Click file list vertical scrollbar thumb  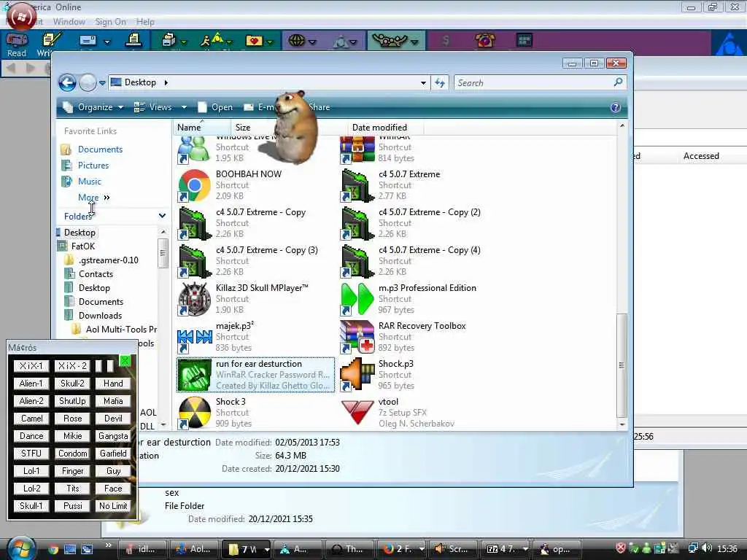[622, 365]
